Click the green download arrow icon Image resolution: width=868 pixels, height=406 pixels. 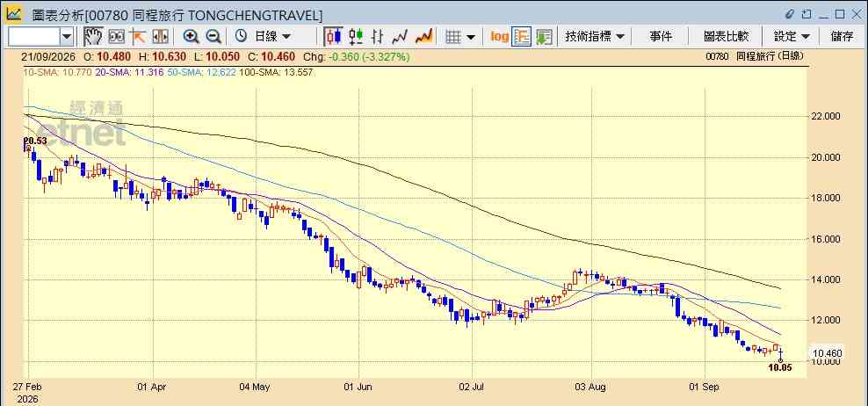[544, 37]
